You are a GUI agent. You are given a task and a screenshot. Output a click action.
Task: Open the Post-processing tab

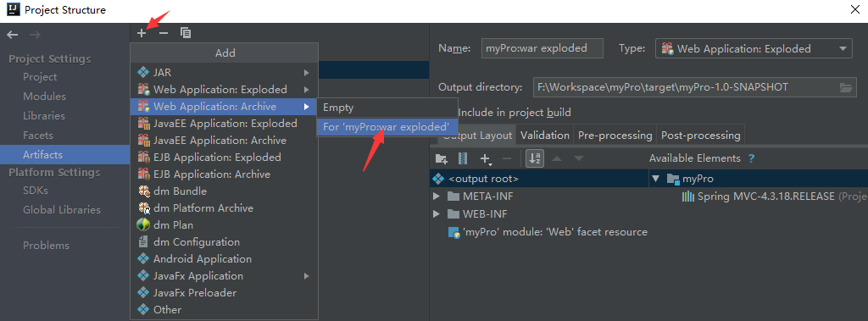pyautogui.click(x=700, y=135)
